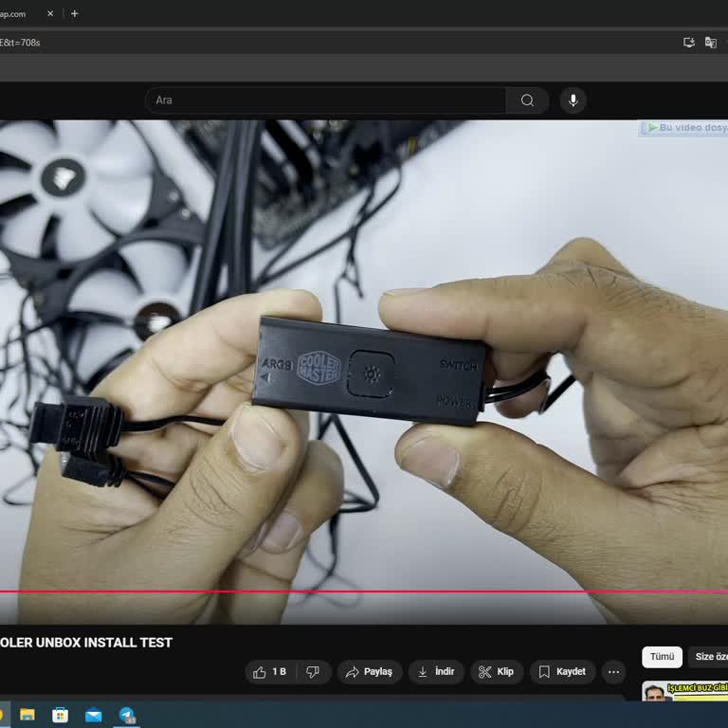Screen dimensions: 728x728
Task: Click the browser address bar URL
Action: coord(21,43)
